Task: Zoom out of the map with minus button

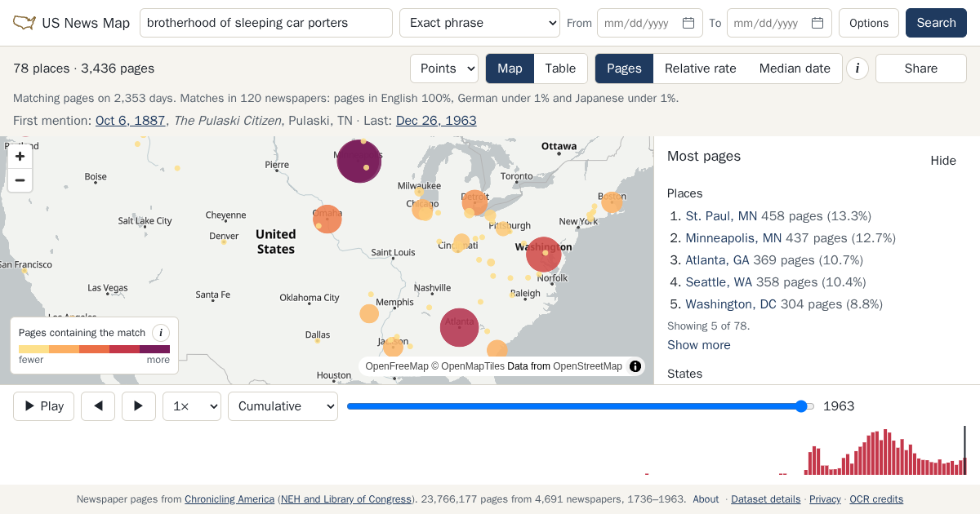Action: coord(20,180)
